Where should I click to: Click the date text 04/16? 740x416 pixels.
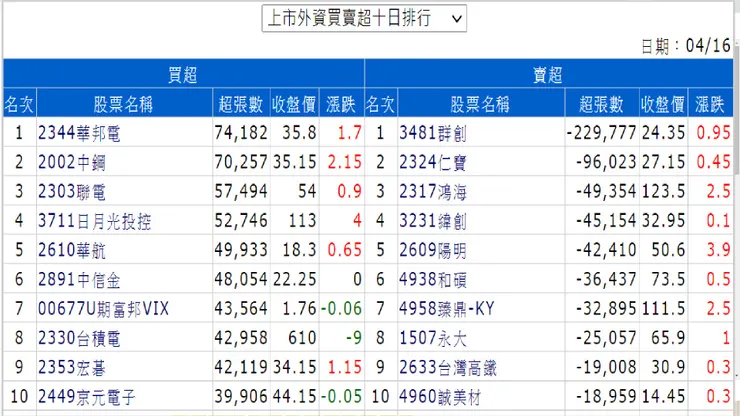pyautogui.click(x=707, y=46)
